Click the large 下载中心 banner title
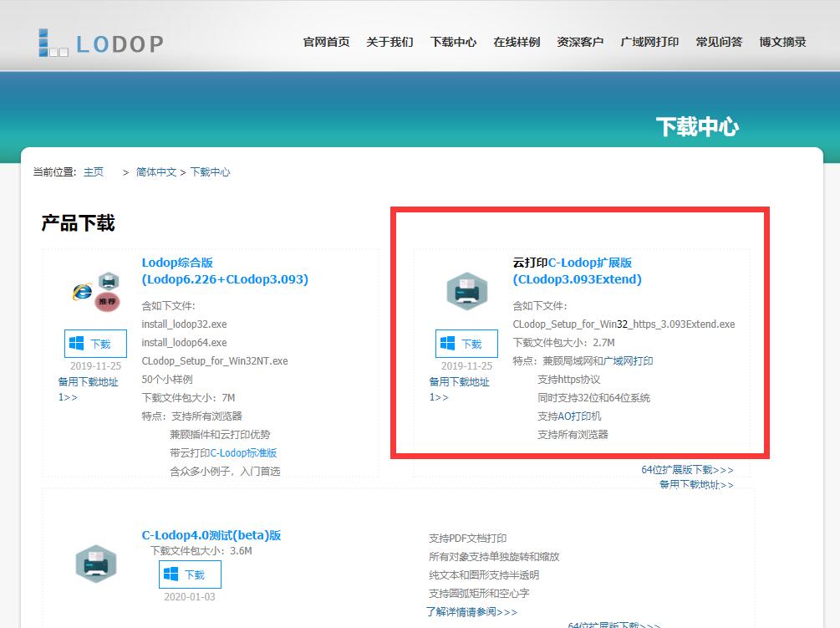840x628 pixels. [x=698, y=127]
